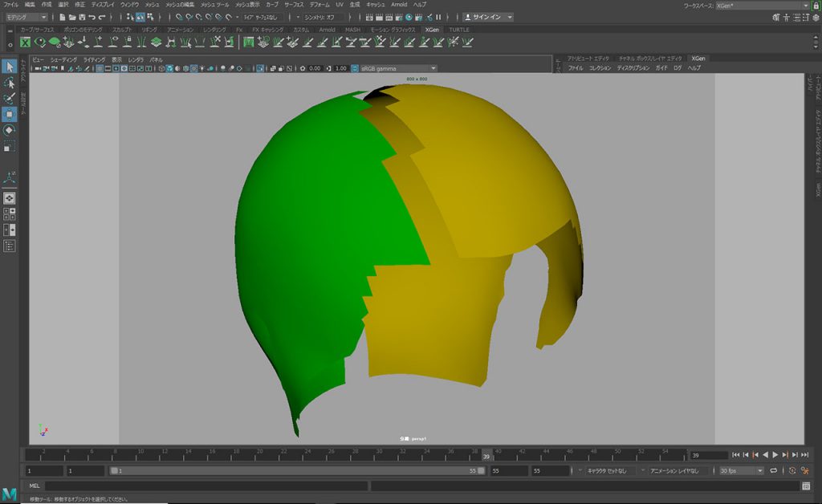Click the Lasso select tool
Screen dimensions: 822x504
9,83
